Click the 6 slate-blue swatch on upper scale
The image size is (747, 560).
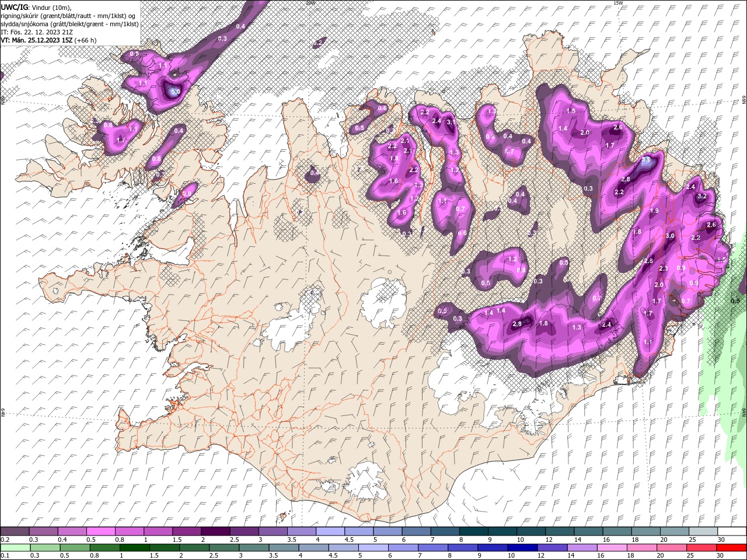(416, 531)
